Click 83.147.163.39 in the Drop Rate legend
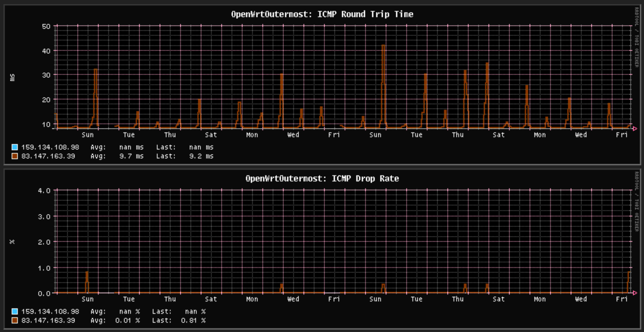Viewport: 644px width, 332px height. (x=48, y=320)
